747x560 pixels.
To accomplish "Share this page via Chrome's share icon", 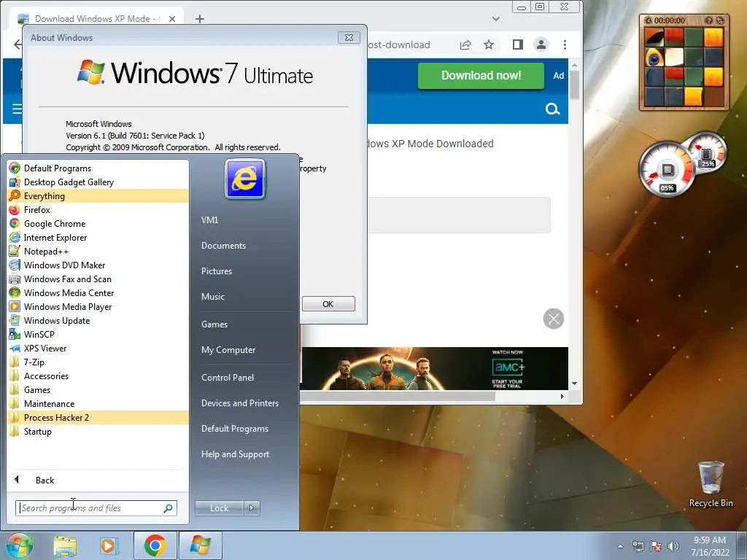I will (465, 44).
